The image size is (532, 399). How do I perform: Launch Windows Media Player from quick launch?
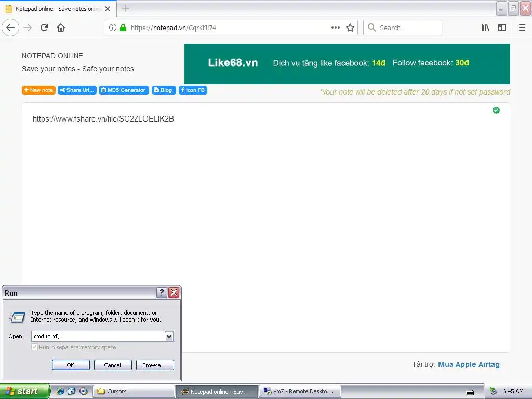(84, 391)
